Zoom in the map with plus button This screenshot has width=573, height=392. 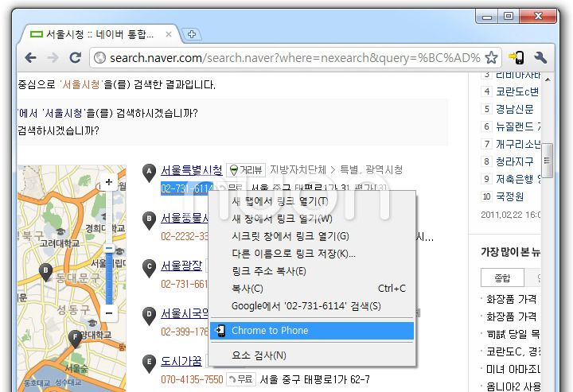pos(108,182)
